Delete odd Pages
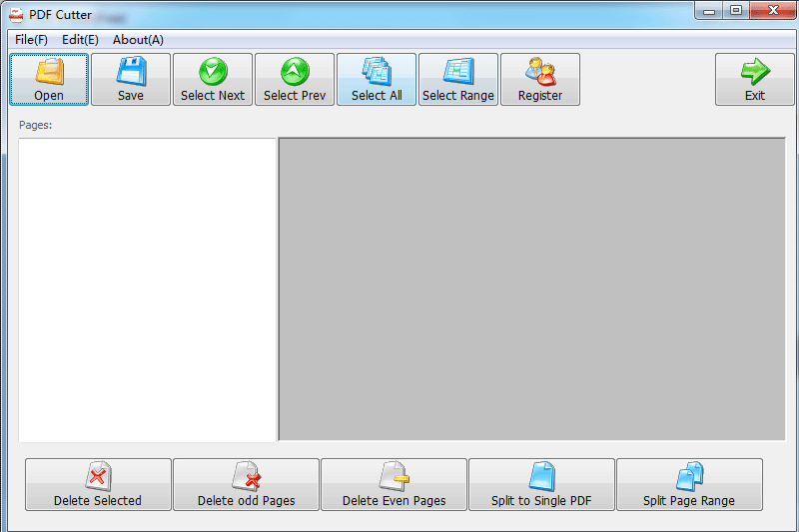799x532 pixels. click(x=246, y=484)
